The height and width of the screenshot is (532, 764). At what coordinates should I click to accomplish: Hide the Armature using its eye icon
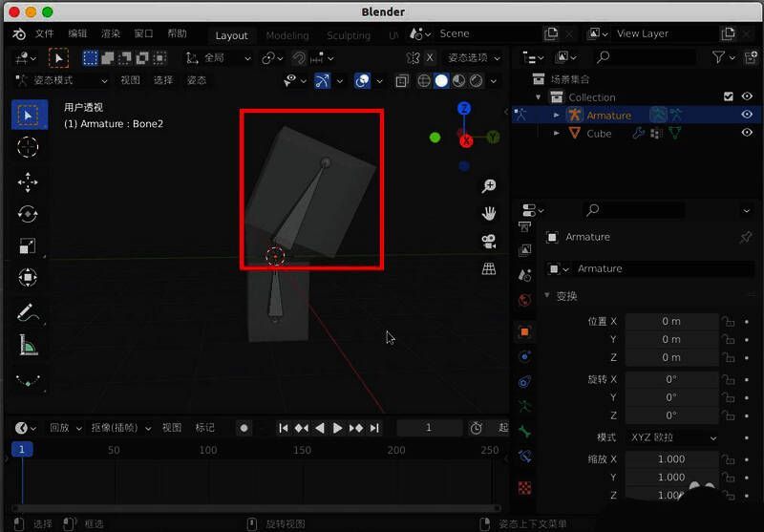[747, 115]
